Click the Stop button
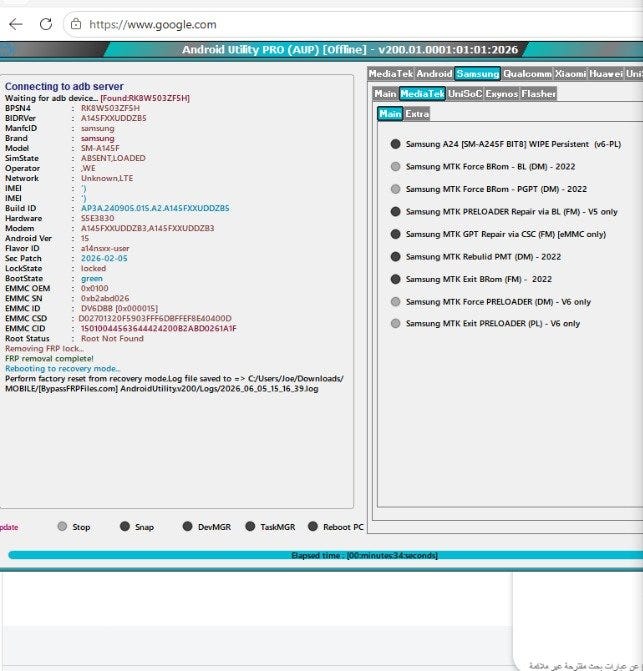The width and height of the screenshot is (643, 671). tap(74, 527)
